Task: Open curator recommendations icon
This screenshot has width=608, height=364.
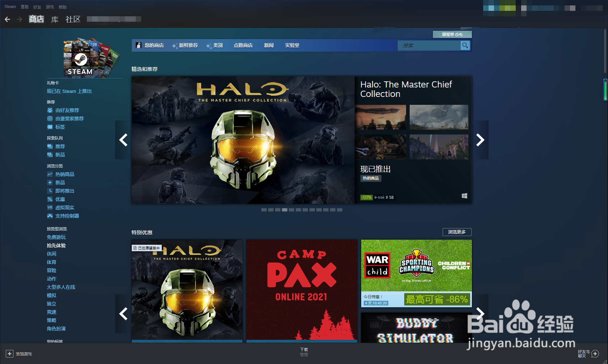Action: click(50, 119)
